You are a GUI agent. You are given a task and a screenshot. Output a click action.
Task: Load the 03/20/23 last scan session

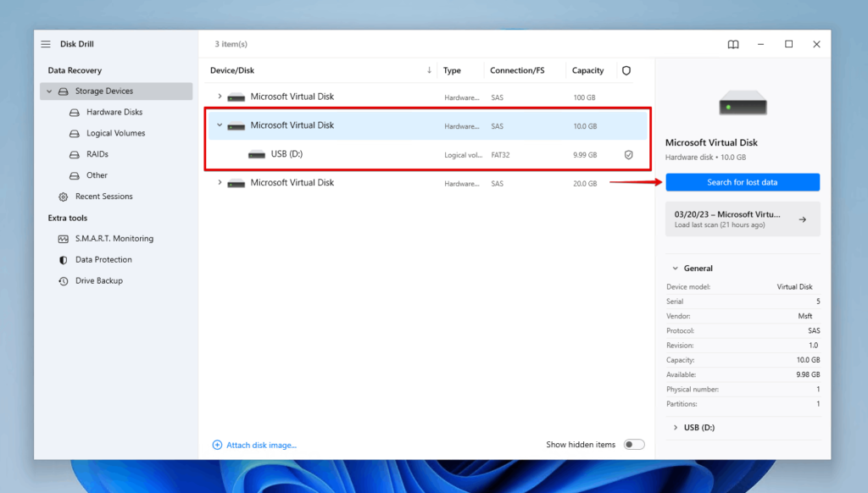tap(743, 219)
